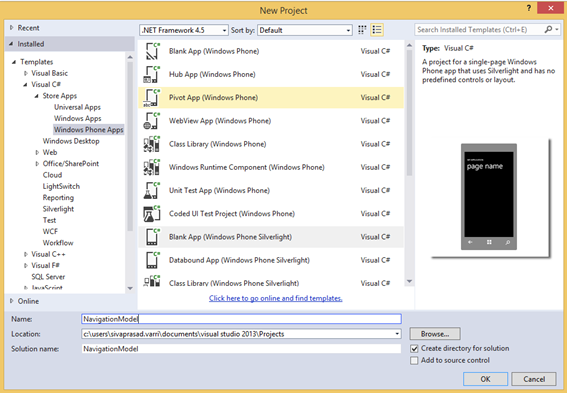Click the Databound App Silverlight template icon

152,260
